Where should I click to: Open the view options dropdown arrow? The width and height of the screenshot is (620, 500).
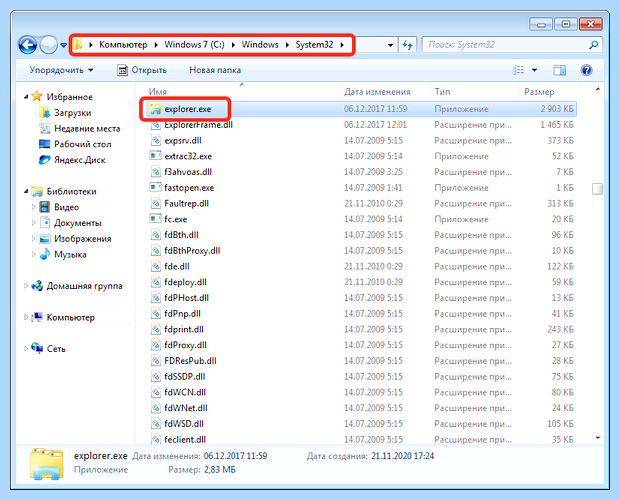[x=534, y=70]
